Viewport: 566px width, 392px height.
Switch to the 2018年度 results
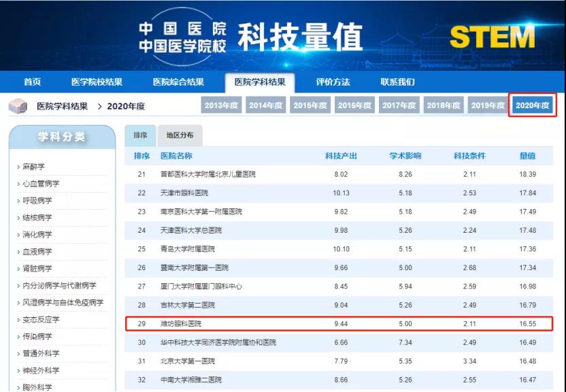pos(444,105)
